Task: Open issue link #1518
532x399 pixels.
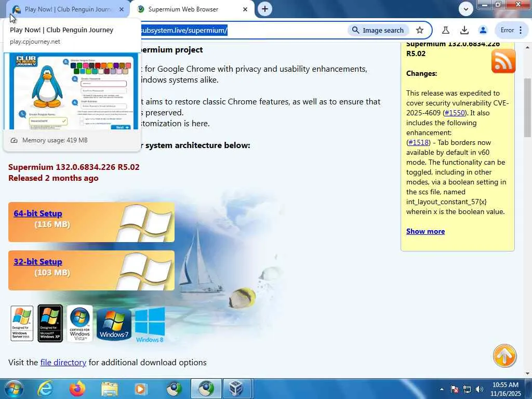Action: coord(418,142)
